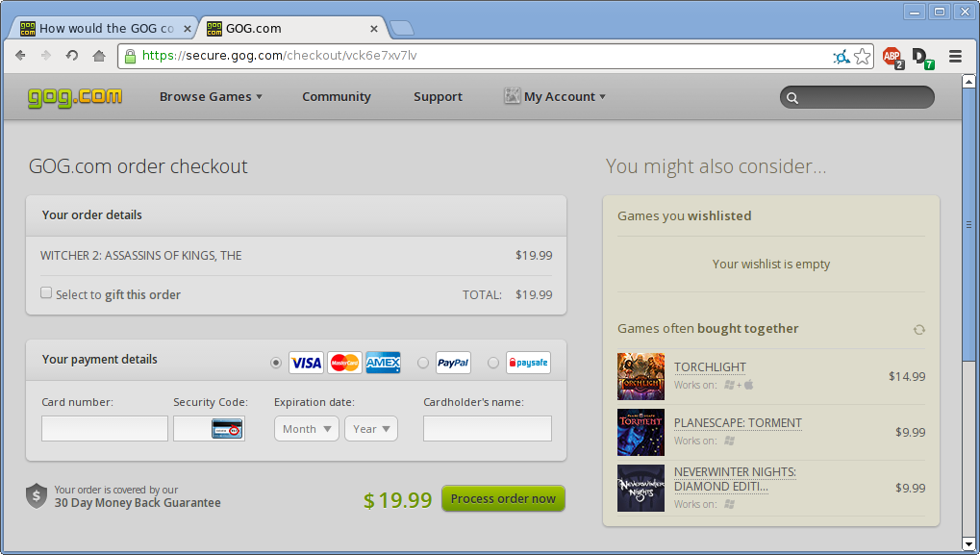Click the Visa card logo
The image size is (980, 555).
[306, 363]
